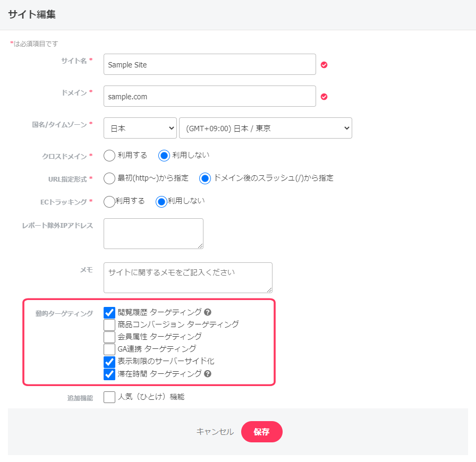Image resolution: width=476 pixels, height=462 pixels.
Task: Open the country dropdown showing 日本
Action: coord(140,128)
